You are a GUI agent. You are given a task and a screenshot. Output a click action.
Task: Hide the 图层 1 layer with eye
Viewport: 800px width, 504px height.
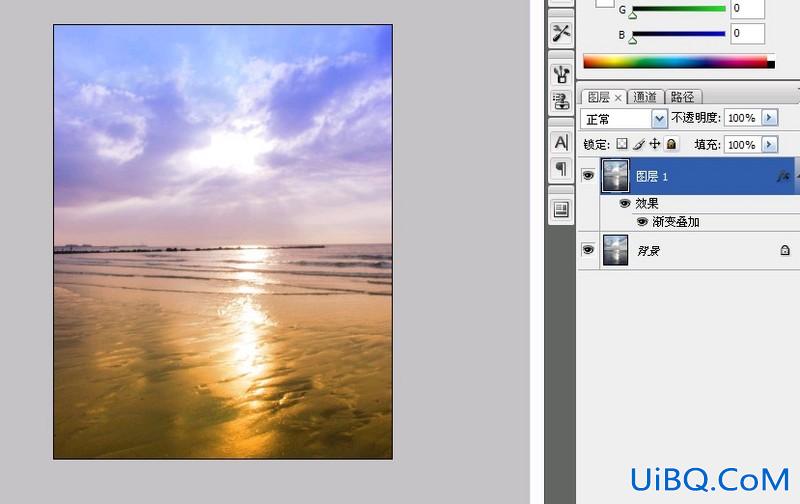tap(588, 176)
